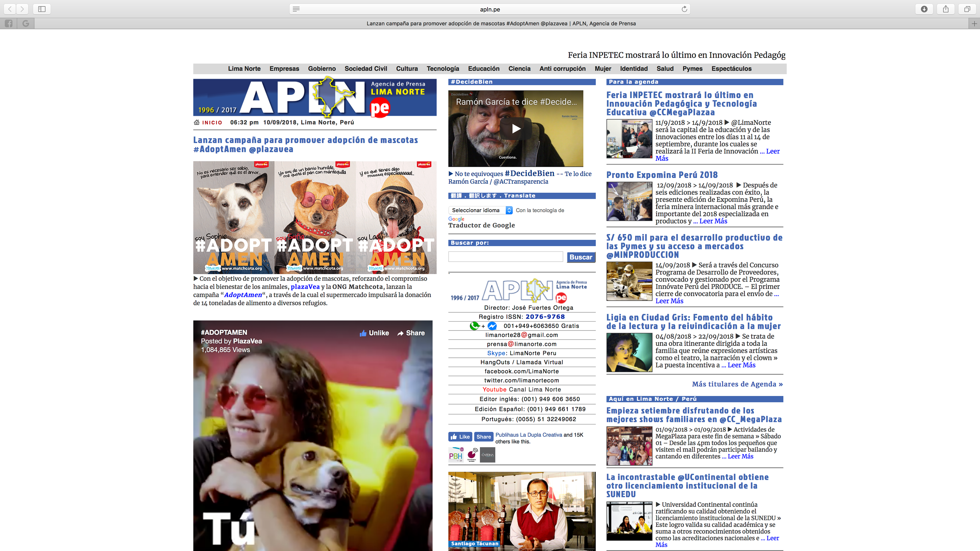980x551 pixels.
Task: Like the page with Facebook Like button
Action: point(460,436)
